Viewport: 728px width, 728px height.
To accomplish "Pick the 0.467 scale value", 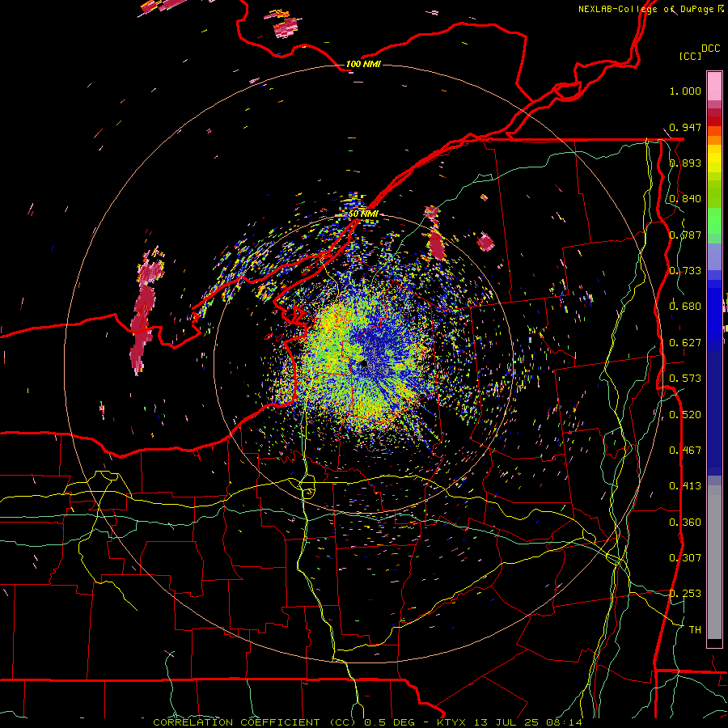I will pyautogui.click(x=685, y=451).
